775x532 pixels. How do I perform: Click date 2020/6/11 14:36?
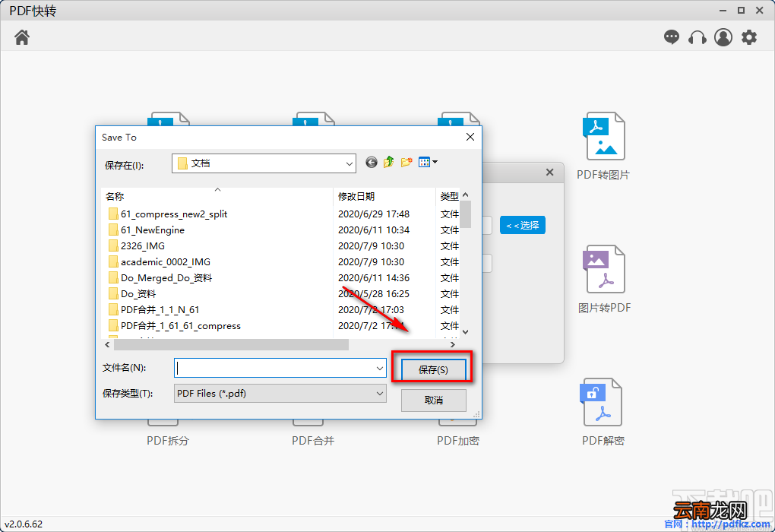(374, 278)
